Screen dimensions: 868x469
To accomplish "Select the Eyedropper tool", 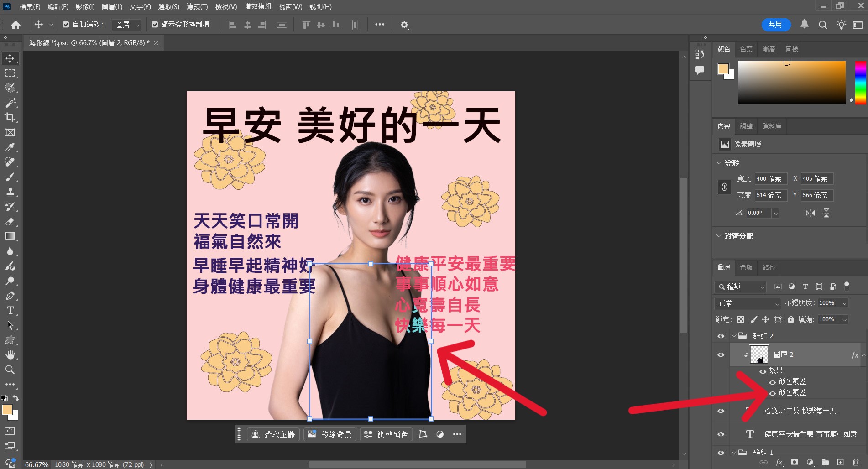I will 10,147.
